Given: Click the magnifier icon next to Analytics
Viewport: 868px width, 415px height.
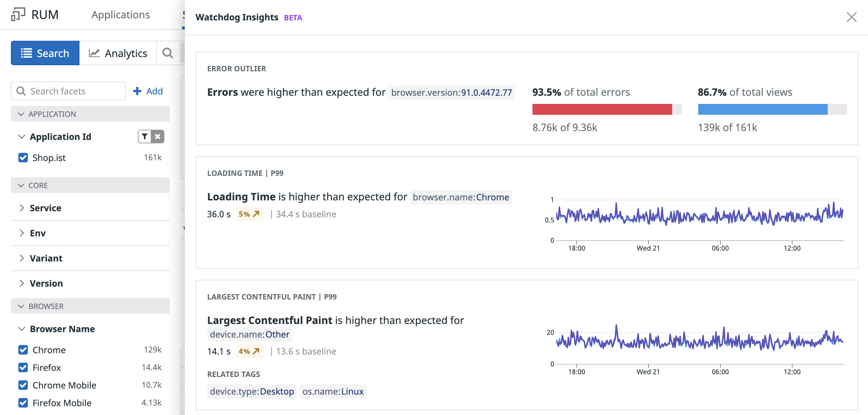Looking at the screenshot, I should click(x=168, y=53).
